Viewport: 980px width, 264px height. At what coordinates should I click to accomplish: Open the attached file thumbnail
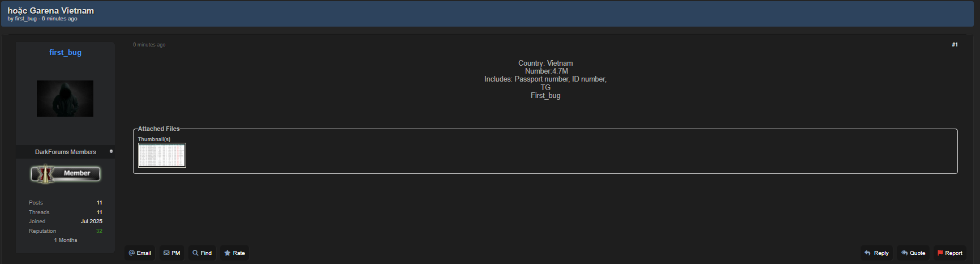pos(162,155)
